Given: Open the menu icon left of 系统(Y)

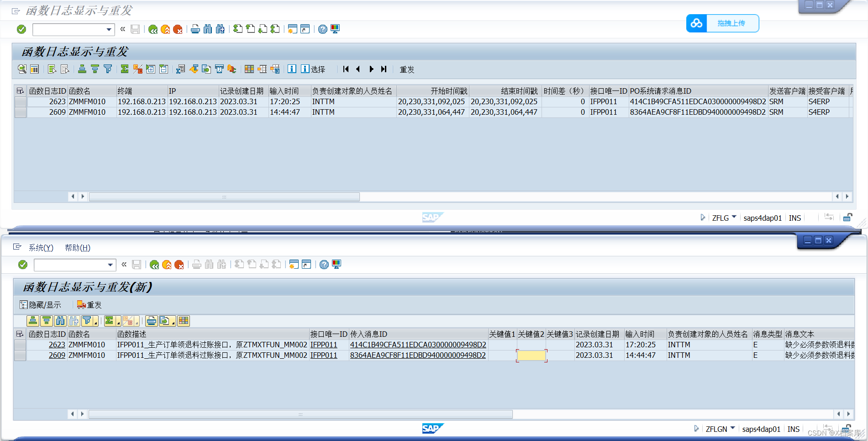Looking at the screenshot, I should coord(17,247).
